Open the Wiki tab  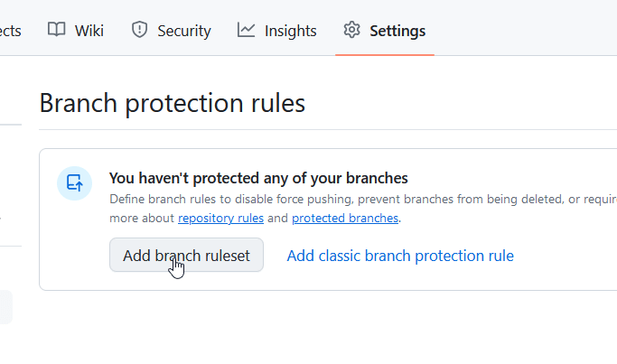[x=89, y=31]
